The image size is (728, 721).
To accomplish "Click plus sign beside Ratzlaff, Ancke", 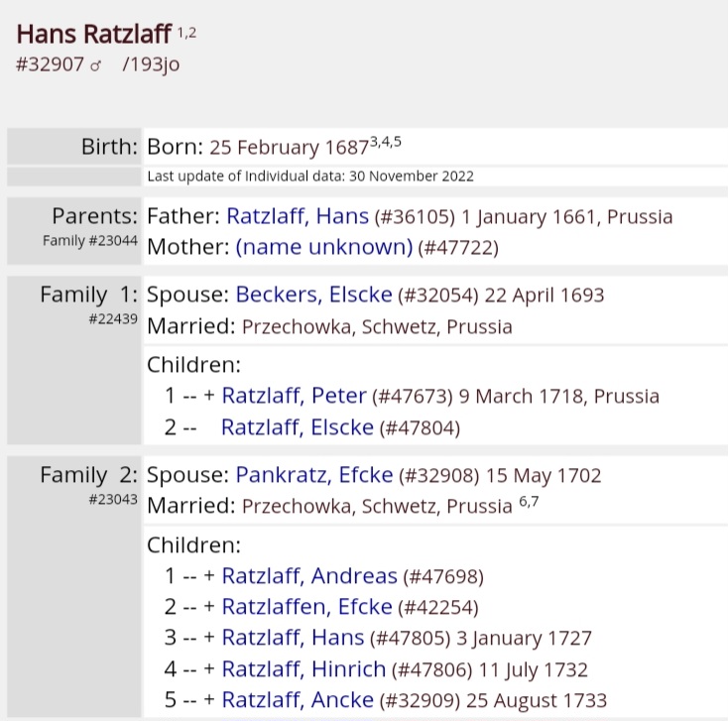I will pyautogui.click(x=209, y=701).
